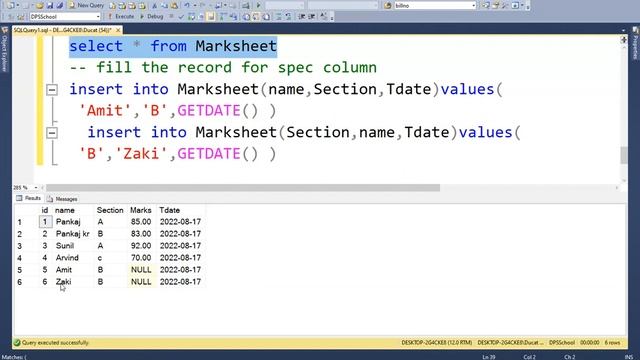Open the Properties side tab

tap(636, 44)
